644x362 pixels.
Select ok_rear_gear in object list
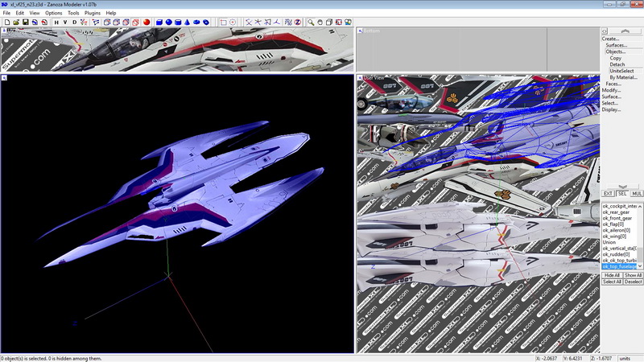[x=620, y=212]
